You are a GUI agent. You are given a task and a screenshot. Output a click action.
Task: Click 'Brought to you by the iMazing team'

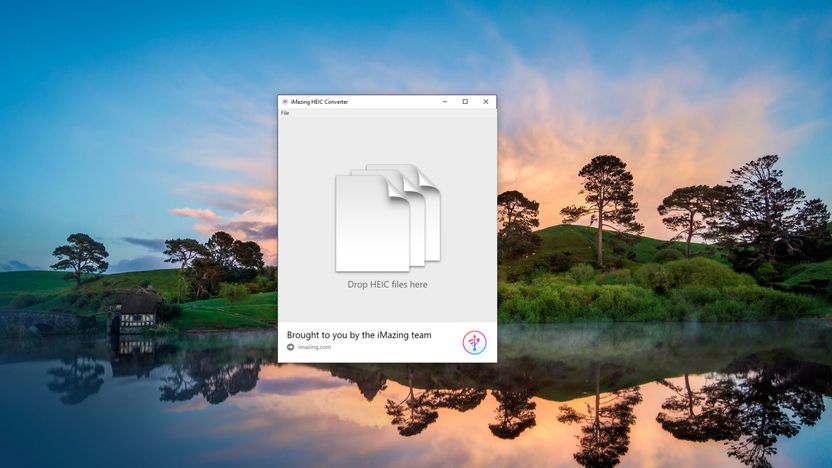[x=359, y=335]
